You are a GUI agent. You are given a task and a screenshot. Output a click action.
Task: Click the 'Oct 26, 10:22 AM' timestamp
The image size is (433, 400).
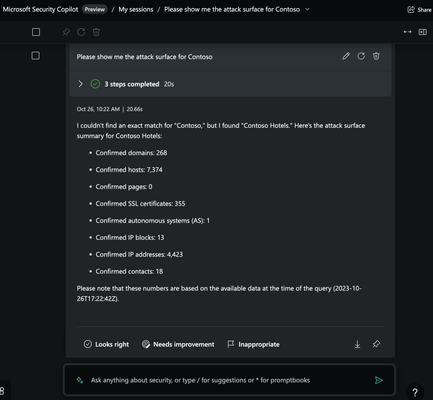tap(98, 109)
